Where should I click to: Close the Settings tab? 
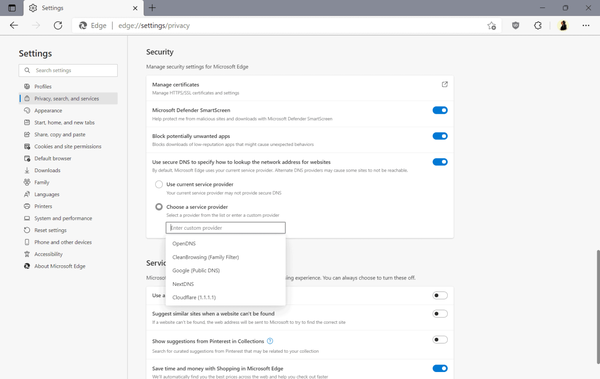135,8
